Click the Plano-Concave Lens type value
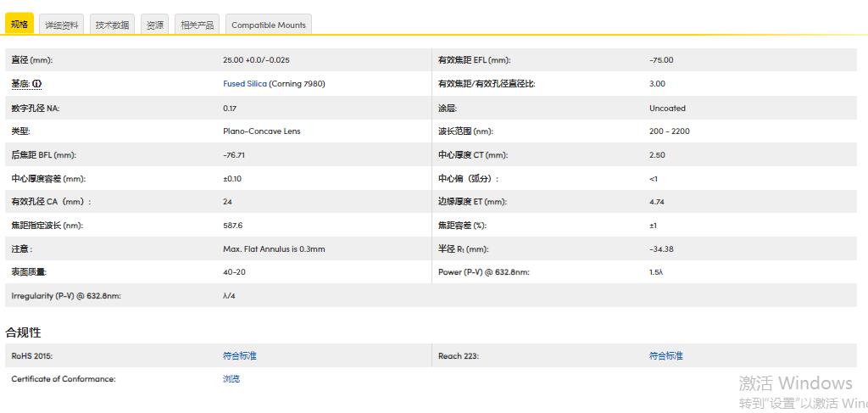Viewport: 868px width, 413px height. (x=261, y=131)
